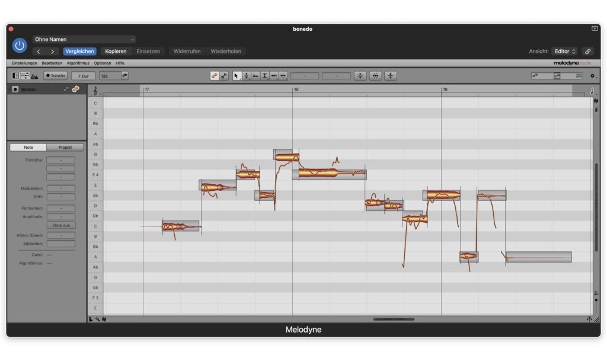Click the Modulation value field
The width and height of the screenshot is (607, 364).
click(x=61, y=188)
